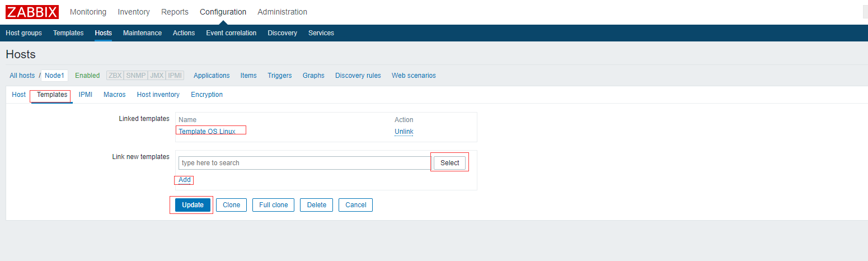Open the Configuration menu

[223, 12]
